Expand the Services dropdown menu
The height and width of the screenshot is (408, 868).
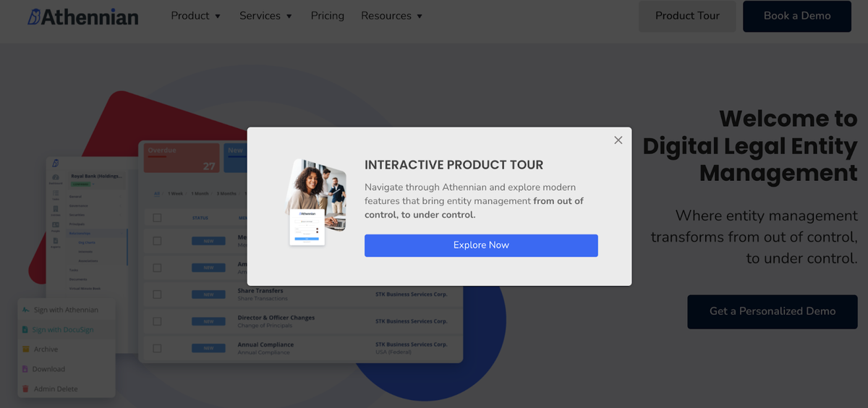(x=266, y=16)
